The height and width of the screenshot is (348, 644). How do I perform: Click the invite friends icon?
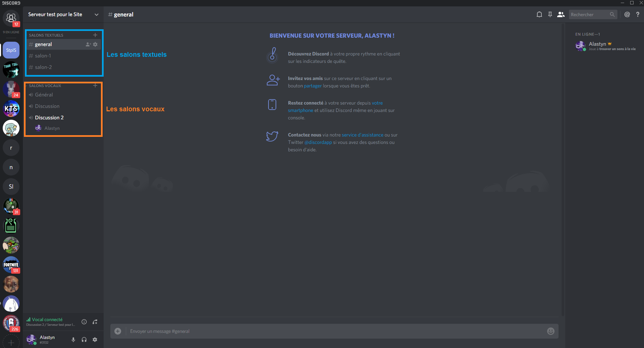(273, 80)
